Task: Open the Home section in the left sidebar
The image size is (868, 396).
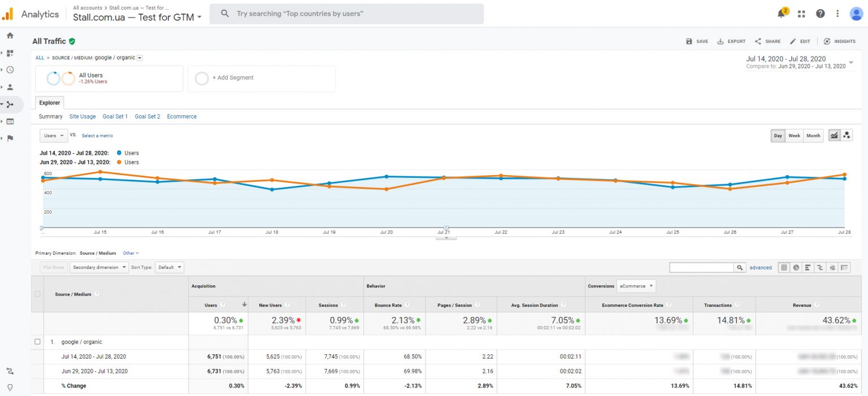Action: tap(10, 35)
